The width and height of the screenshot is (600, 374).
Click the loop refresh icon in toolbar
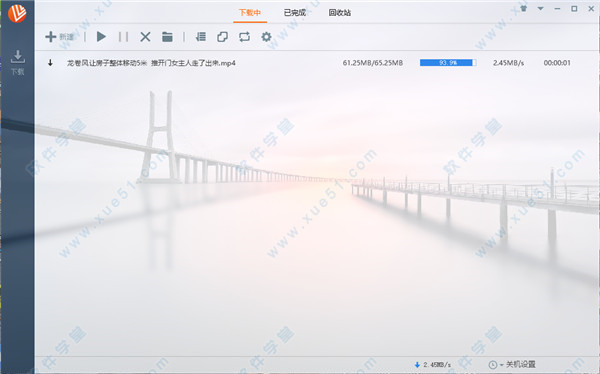point(244,37)
